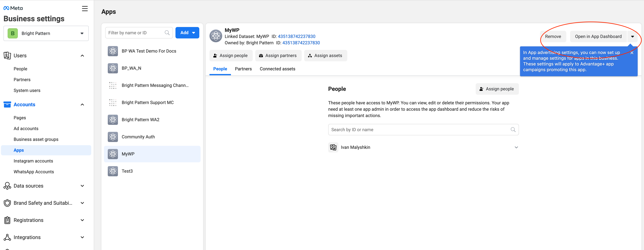Click the search icon in app filter
Image resolution: width=644 pixels, height=250 pixels.
click(x=167, y=33)
